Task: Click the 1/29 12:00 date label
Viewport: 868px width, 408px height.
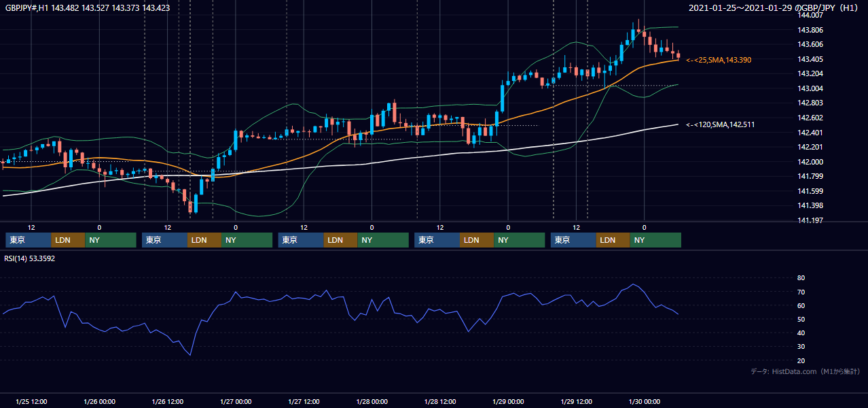Action: [576, 401]
